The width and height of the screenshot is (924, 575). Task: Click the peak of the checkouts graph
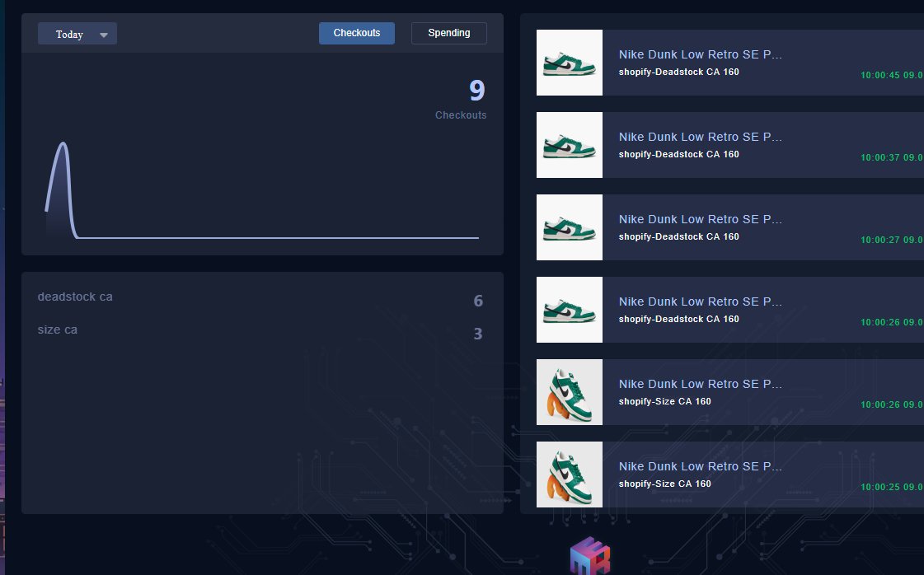(x=63, y=143)
